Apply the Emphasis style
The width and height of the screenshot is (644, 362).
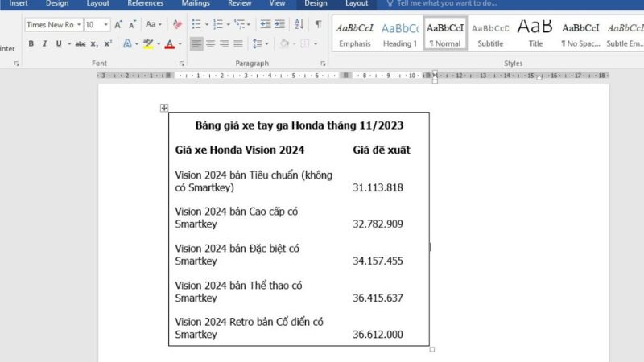(x=355, y=34)
